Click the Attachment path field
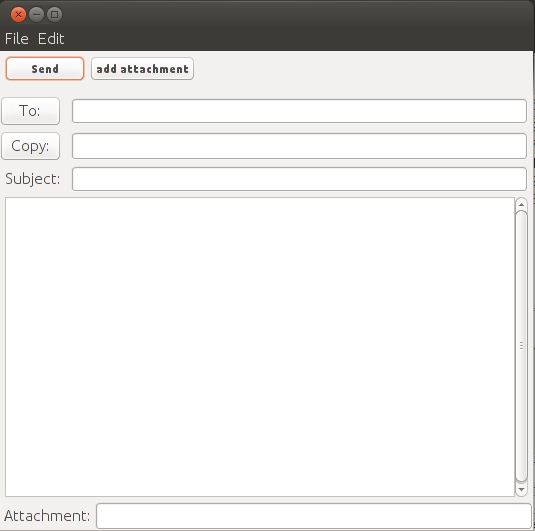This screenshot has height=531, width=535. pyautogui.click(x=314, y=516)
